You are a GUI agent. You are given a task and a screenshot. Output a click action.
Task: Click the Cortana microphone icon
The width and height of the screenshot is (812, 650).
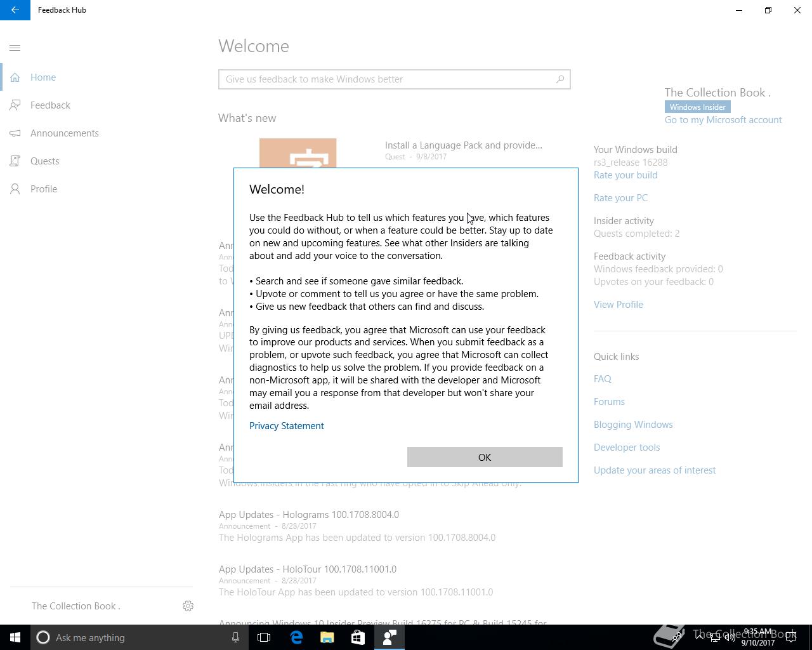235,637
